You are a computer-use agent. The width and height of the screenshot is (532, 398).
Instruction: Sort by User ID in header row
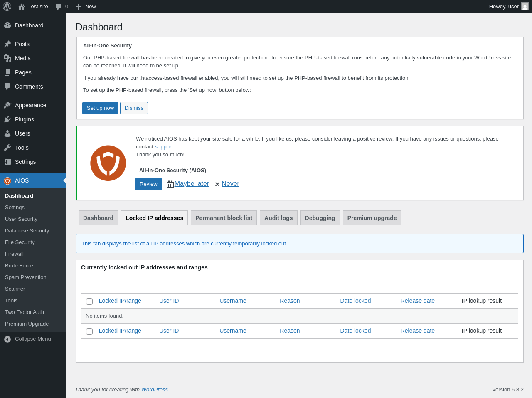[169, 301]
